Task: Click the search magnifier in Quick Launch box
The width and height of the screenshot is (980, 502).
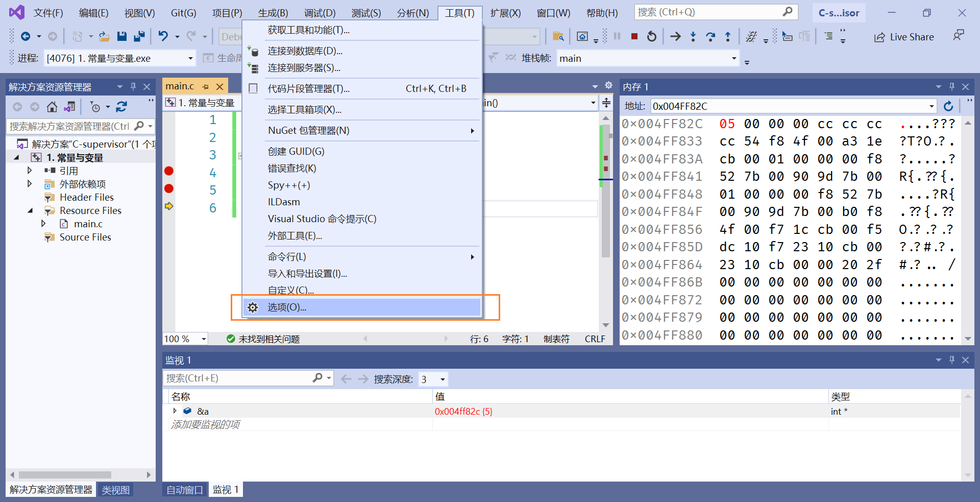Action: click(788, 12)
